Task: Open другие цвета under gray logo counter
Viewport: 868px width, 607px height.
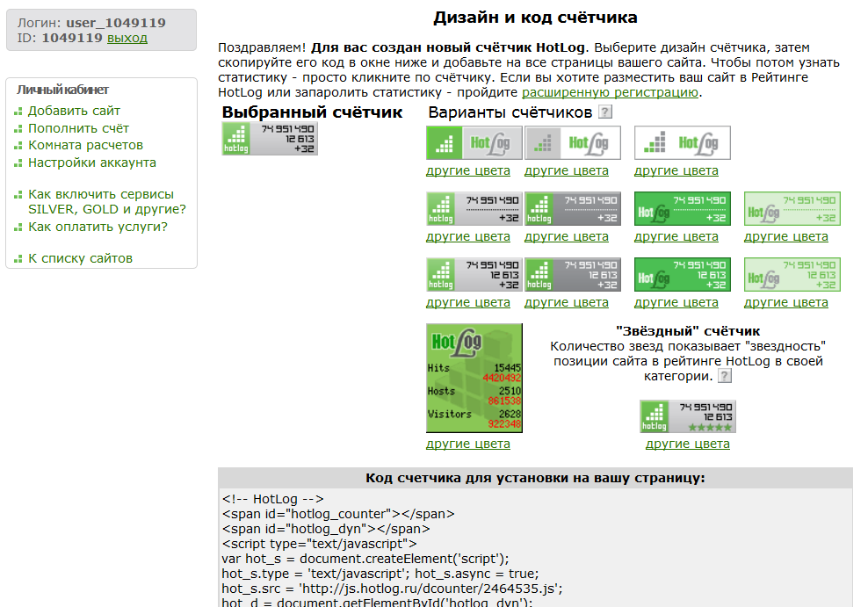Action: pyautogui.click(x=567, y=171)
